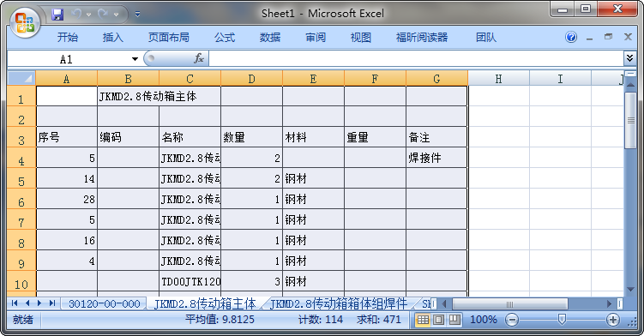644x336 pixels.
Task: Select the JKMD2.8传动箱主体 sheet tab
Action: point(205,304)
